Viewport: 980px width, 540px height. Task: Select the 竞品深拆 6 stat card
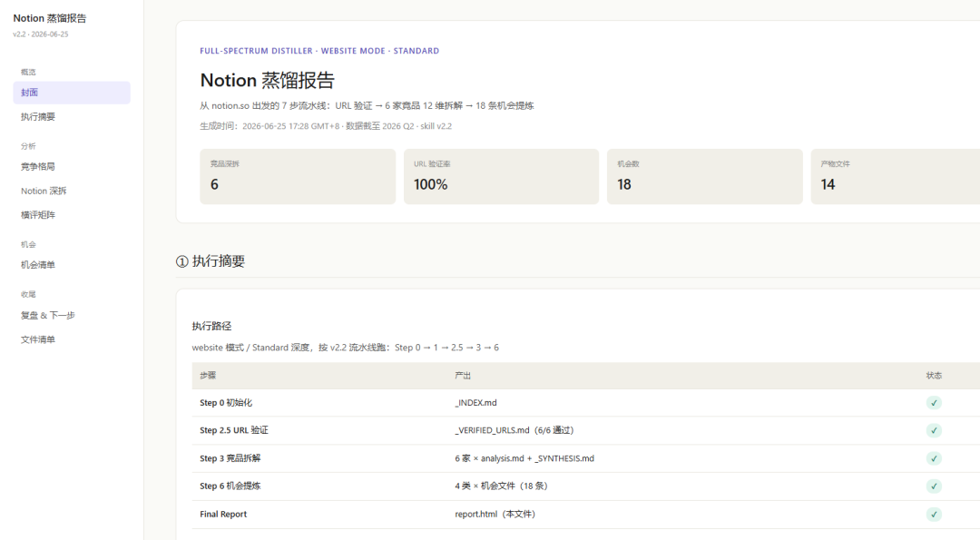[x=298, y=176]
